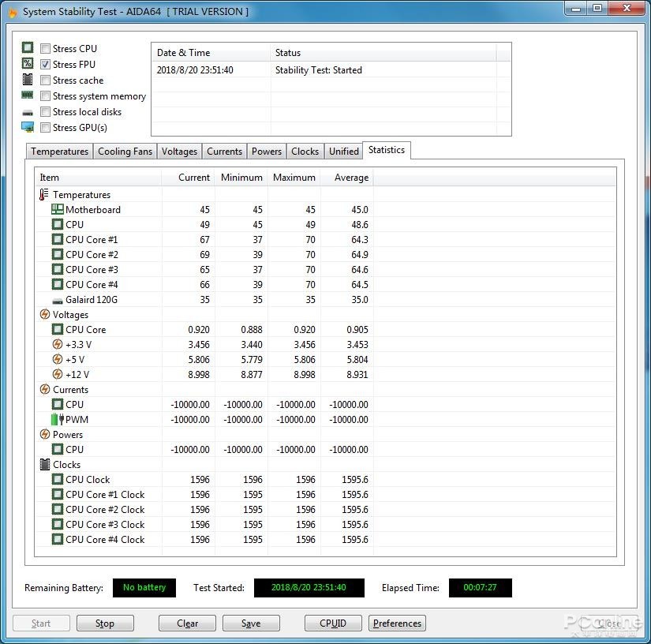The height and width of the screenshot is (644, 651).
Task: Click the AIDA64 flame icon in title bar
Action: coord(13,13)
